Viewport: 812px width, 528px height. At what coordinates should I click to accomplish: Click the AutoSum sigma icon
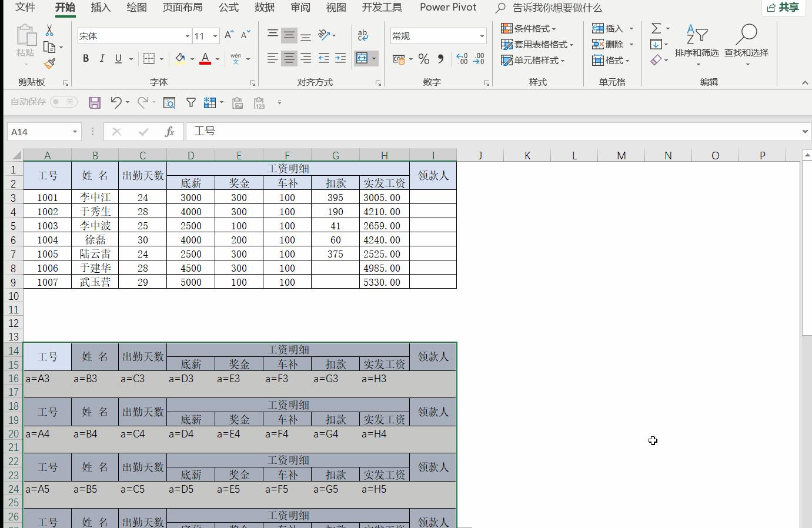click(656, 28)
